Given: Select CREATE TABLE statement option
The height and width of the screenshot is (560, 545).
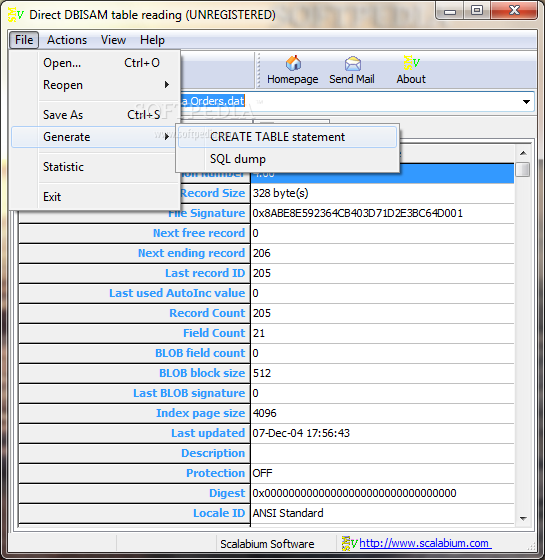Looking at the screenshot, I should point(288,137).
